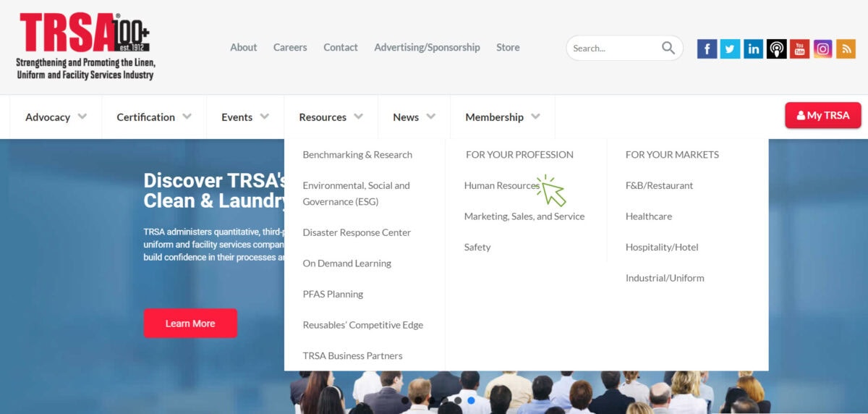Image resolution: width=868 pixels, height=414 pixels.
Task: Choose Healthcare under For Your Markets
Action: [x=649, y=216]
